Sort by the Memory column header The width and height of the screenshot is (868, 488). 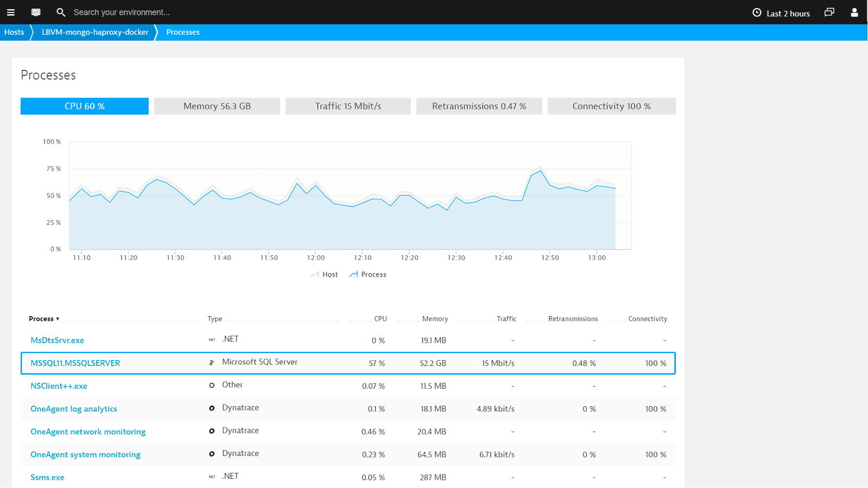coord(435,319)
